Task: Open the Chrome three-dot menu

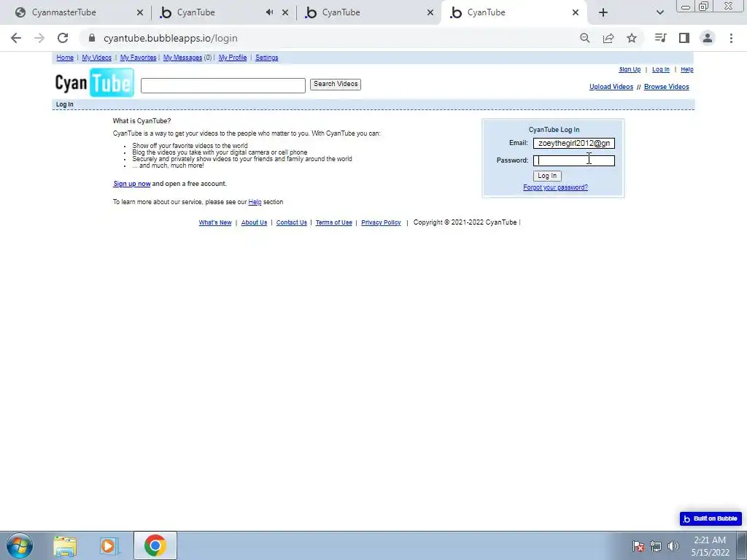Action: 731,38
